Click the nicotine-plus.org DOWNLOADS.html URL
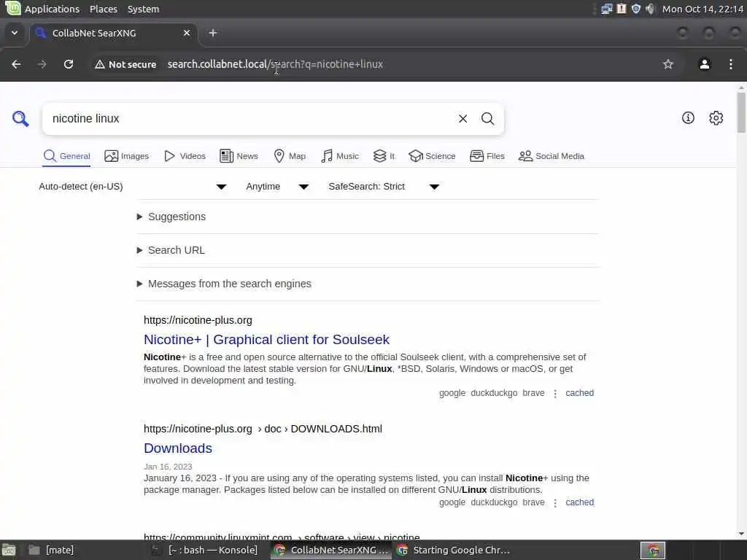The height and width of the screenshot is (560, 747). 263,429
